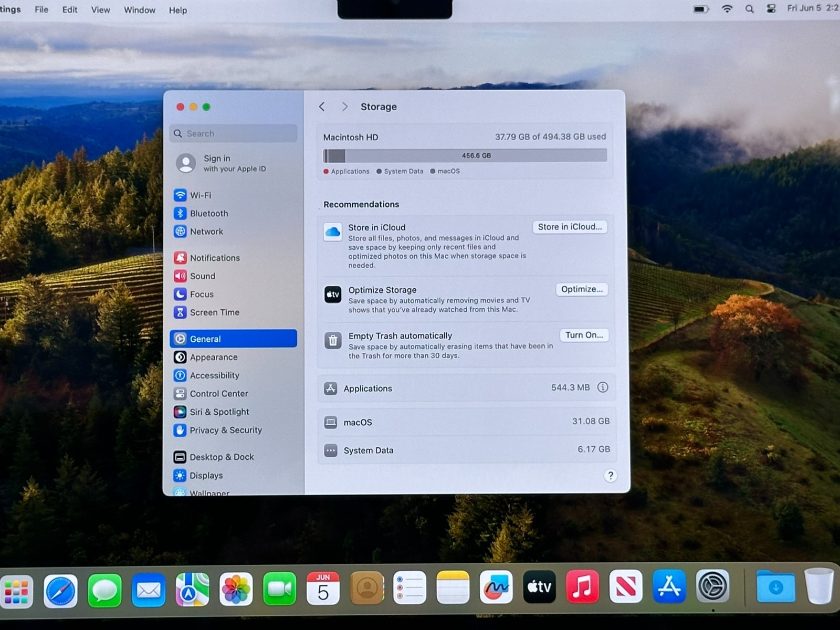This screenshot has height=630, width=840.
Task: Open Contacts from the Dock
Action: (366, 588)
